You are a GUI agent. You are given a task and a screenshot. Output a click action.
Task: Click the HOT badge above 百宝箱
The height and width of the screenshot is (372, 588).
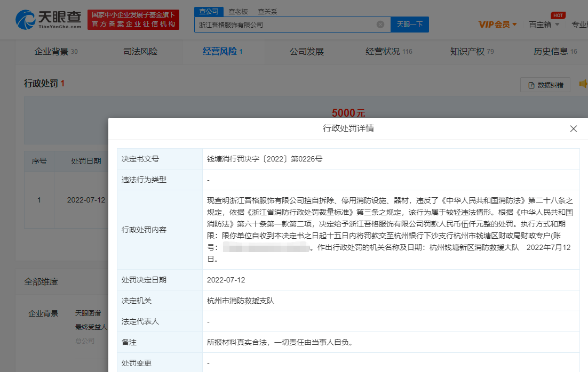click(558, 15)
